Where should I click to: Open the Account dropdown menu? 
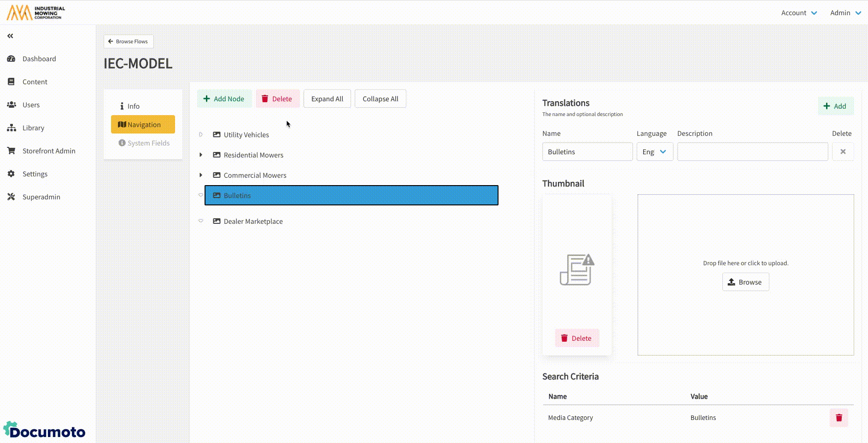coord(799,13)
